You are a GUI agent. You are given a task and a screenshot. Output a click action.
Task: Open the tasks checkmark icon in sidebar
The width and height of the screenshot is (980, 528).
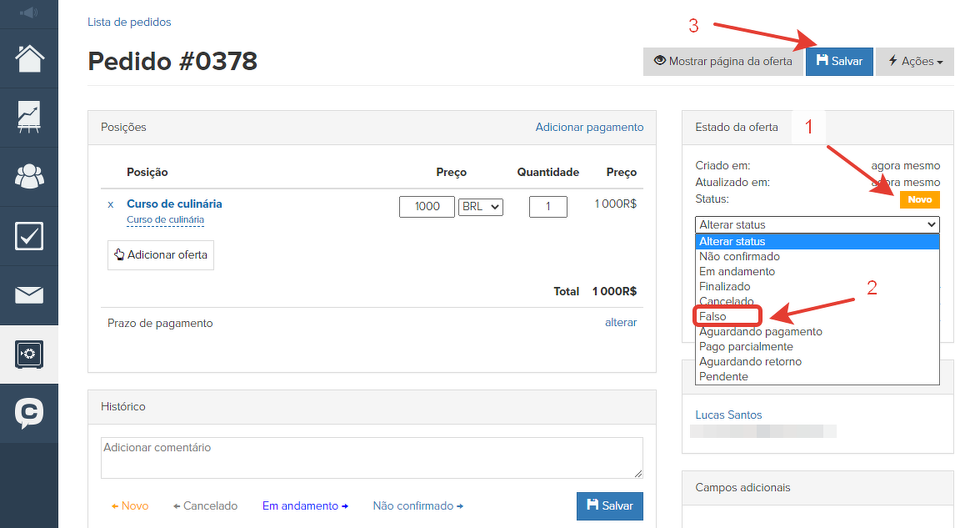[x=29, y=236]
